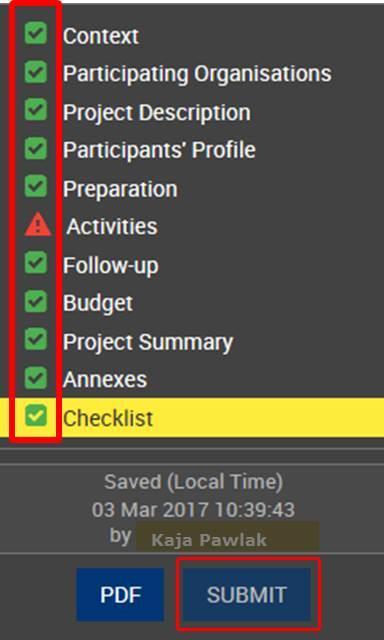384x640 pixels.
Task: Click green check icon beside Preparation
Action: (36, 186)
